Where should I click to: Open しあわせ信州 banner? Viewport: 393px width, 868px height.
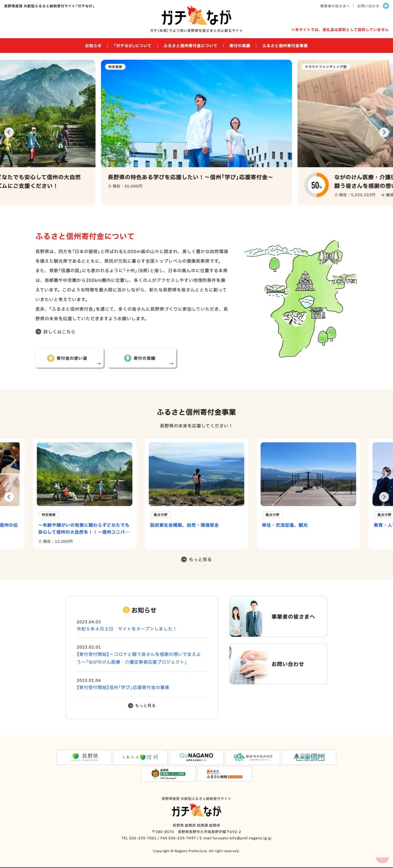pyautogui.click(x=140, y=757)
